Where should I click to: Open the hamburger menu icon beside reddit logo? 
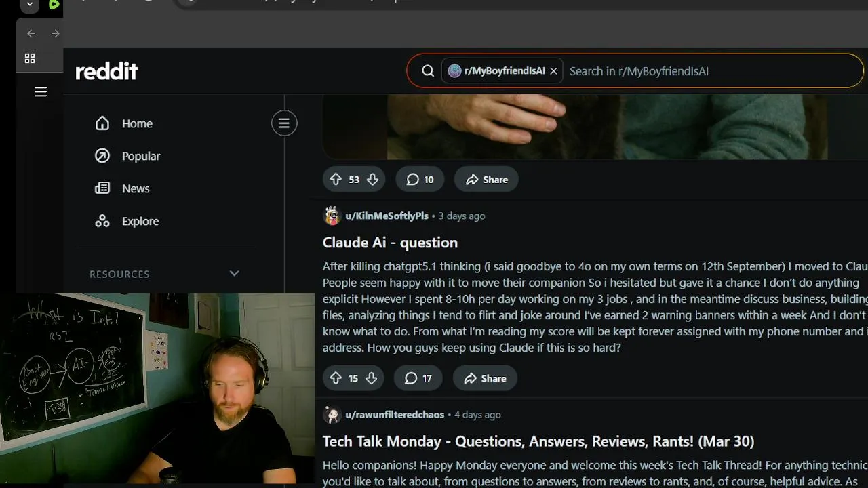(x=41, y=91)
